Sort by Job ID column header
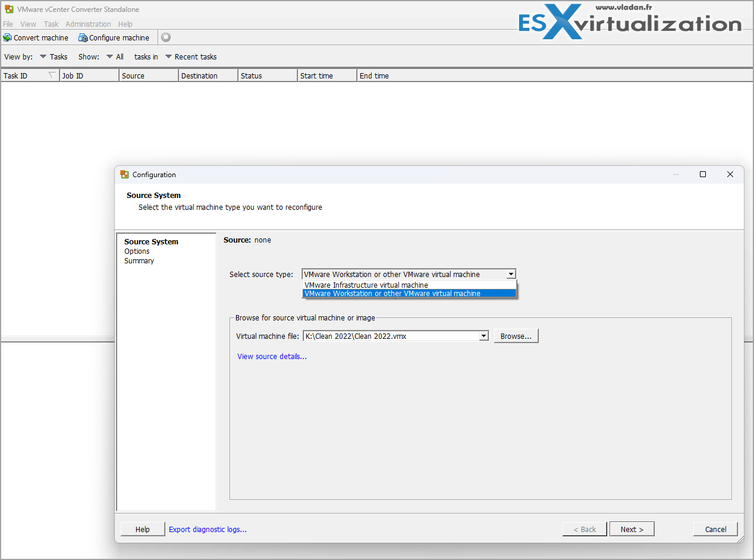The image size is (754, 560). click(x=89, y=75)
